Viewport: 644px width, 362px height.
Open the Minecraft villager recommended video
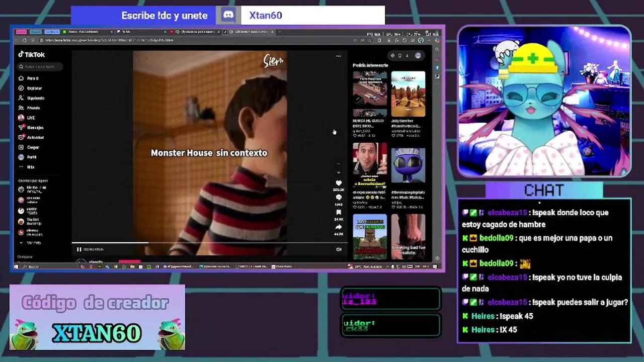tap(370, 237)
